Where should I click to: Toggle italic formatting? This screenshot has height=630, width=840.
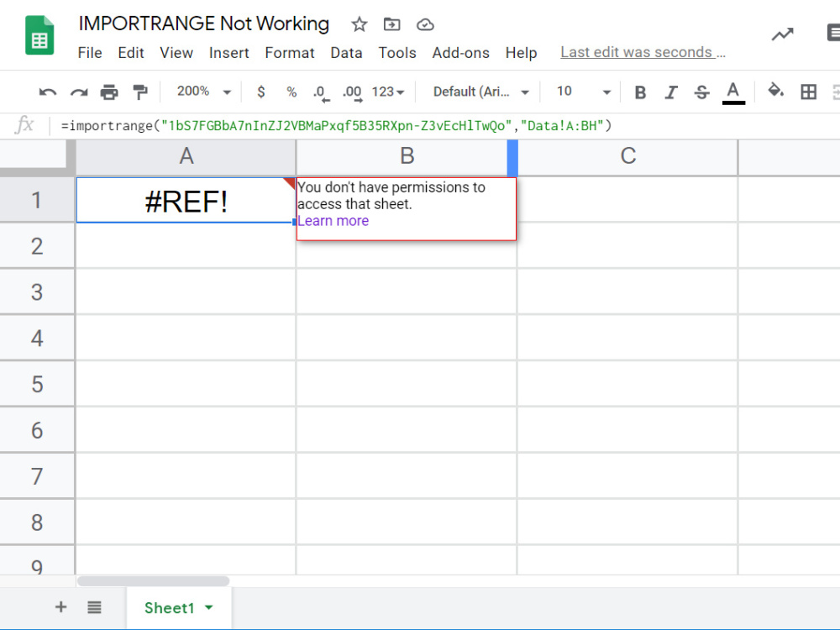tap(670, 92)
